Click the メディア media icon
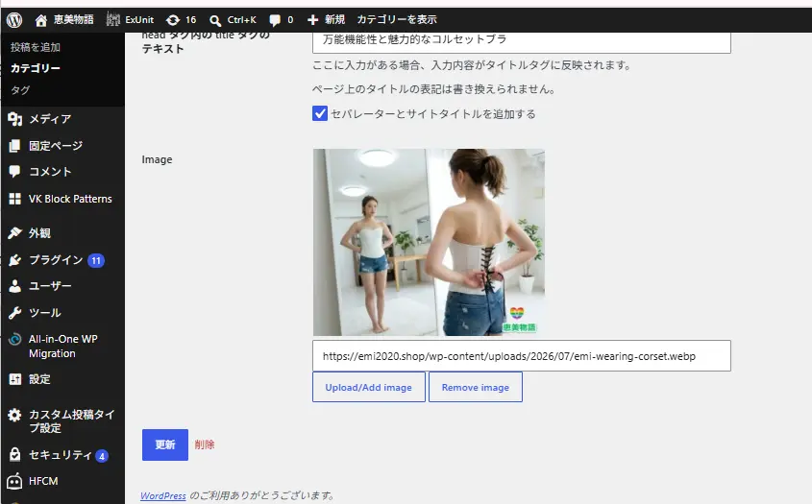Image resolution: width=812 pixels, height=504 pixels. tap(15, 119)
